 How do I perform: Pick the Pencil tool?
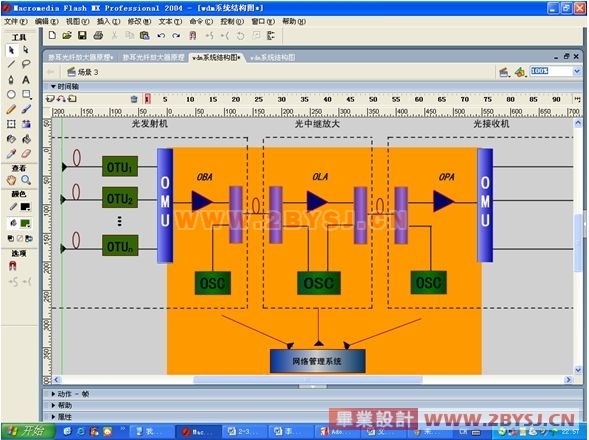(x=11, y=109)
